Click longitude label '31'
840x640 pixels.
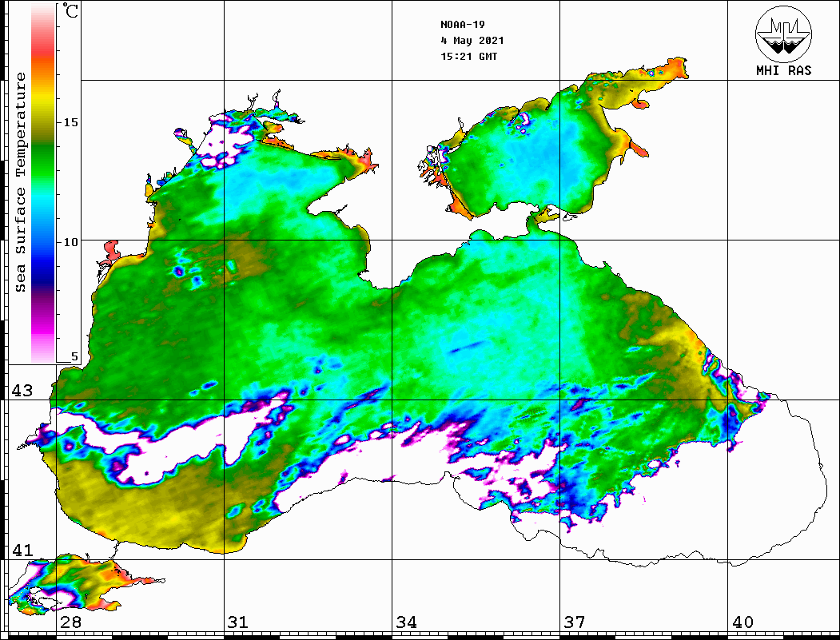238,622
